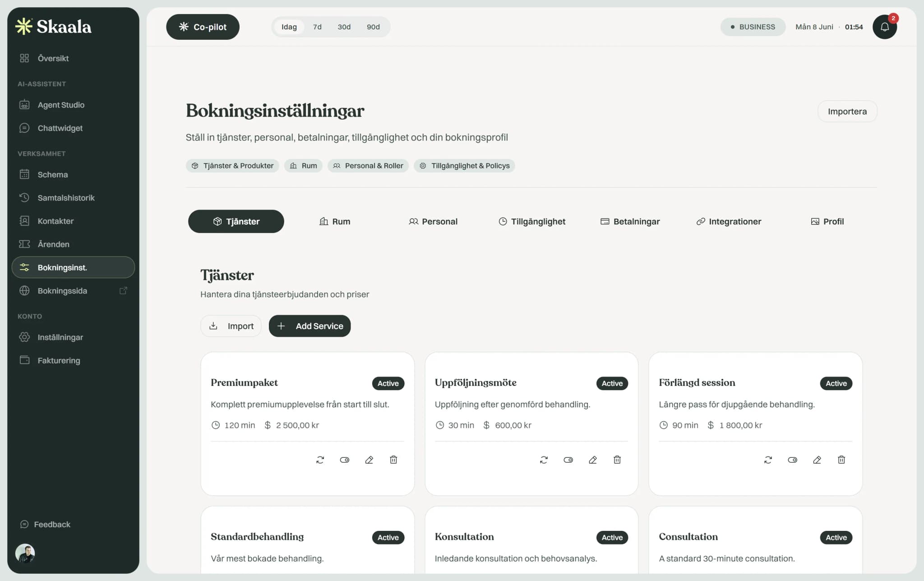
Task: Click the BUSINESS plan badge
Action: (753, 27)
